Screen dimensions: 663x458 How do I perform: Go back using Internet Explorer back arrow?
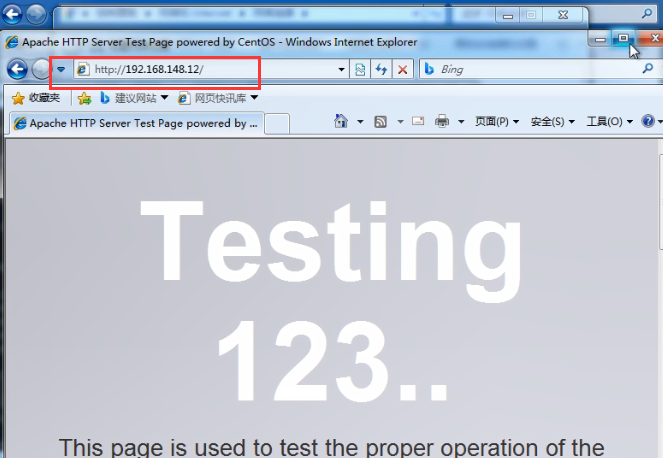click(x=17, y=69)
